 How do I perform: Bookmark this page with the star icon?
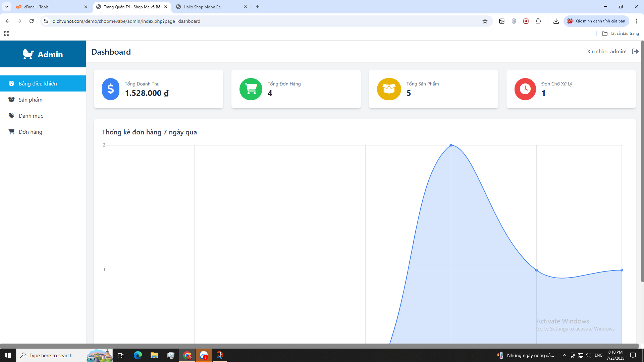(485, 21)
